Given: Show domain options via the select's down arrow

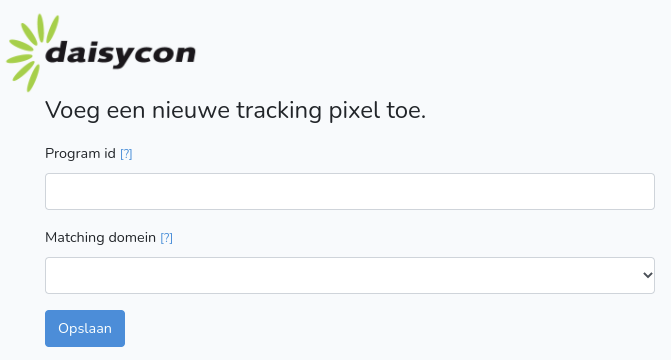Looking at the screenshot, I should pyautogui.click(x=647, y=275).
